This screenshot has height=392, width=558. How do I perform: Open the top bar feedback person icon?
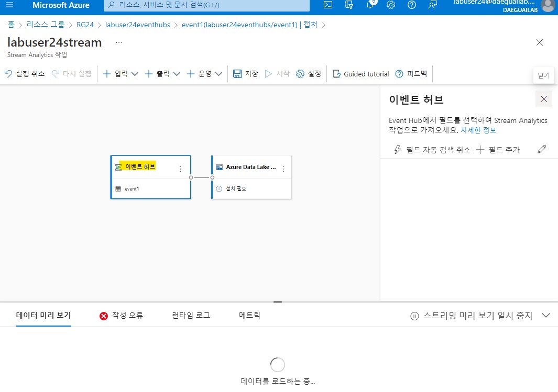pyautogui.click(x=433, y=5)
